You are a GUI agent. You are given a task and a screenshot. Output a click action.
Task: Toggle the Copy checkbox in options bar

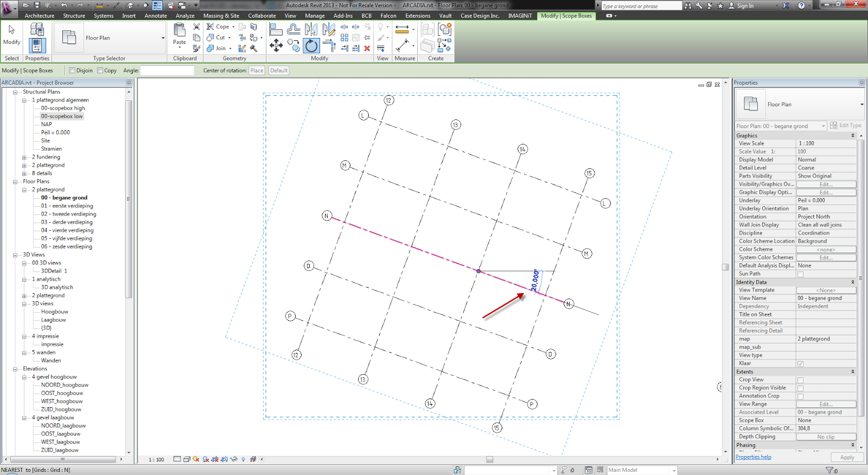click(100, 71)
